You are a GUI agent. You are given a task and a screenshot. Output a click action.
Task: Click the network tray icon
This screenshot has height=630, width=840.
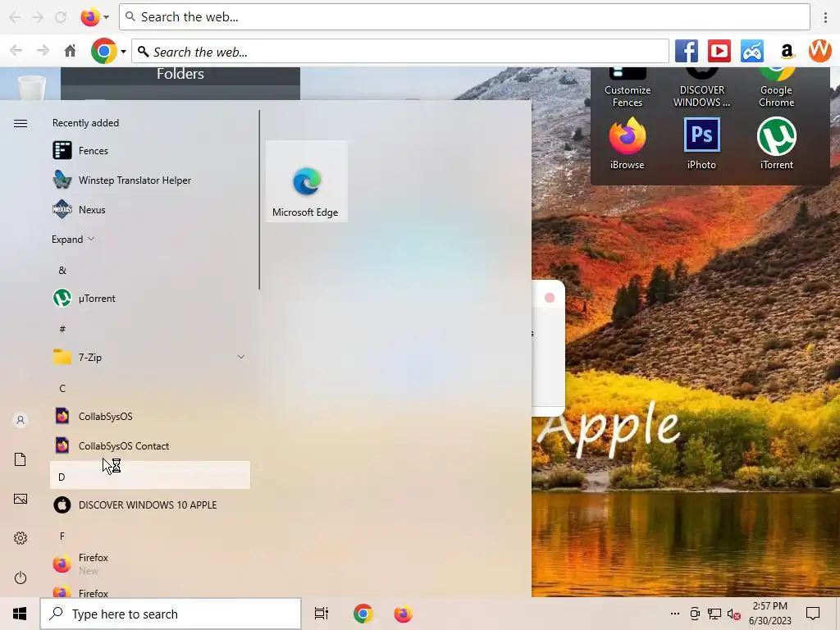714,614
